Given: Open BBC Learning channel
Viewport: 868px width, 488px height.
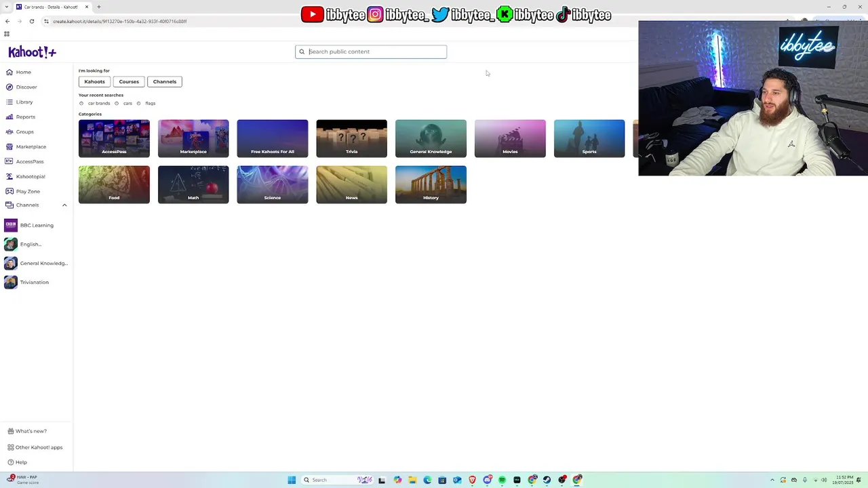Looking at the screenshot, I should click(x=29, y=225).
